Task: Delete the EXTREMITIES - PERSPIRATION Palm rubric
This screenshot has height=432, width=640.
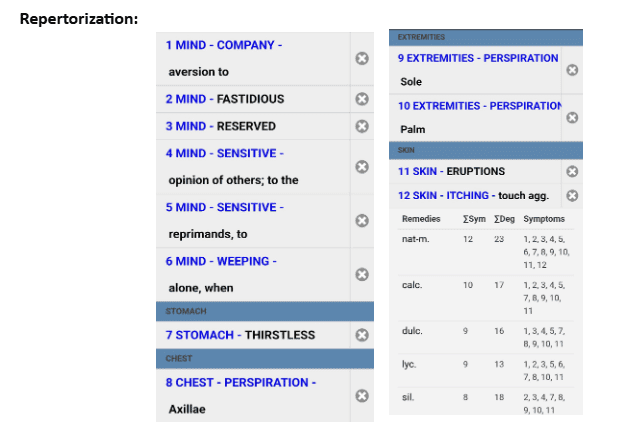Action: (572, 117)
